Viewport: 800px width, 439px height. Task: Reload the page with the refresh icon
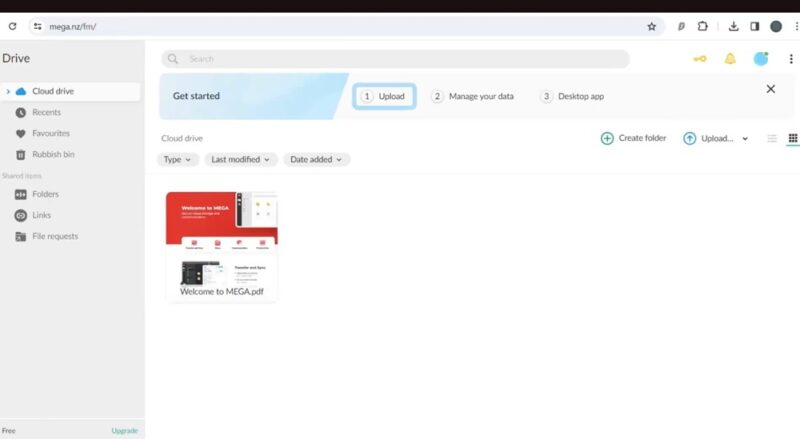click(x=12, y=26)
